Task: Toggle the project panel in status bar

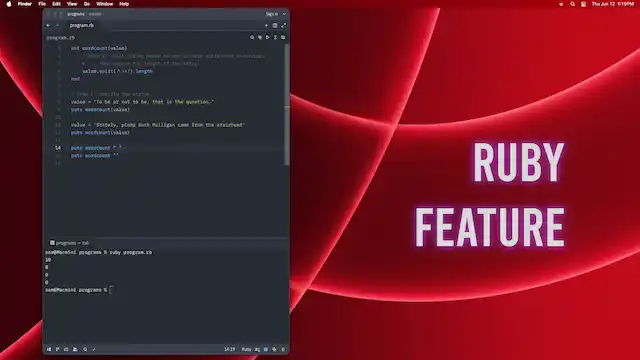Action: (x=49, y=349)
